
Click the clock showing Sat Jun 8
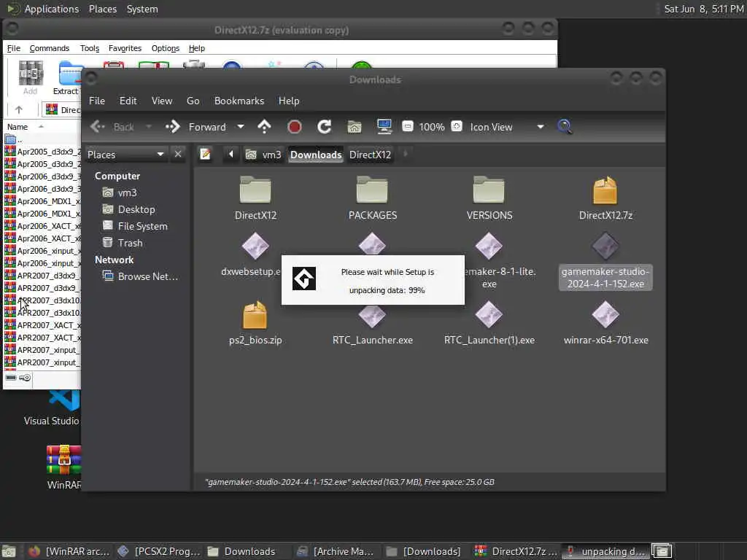tap(704, 9)
